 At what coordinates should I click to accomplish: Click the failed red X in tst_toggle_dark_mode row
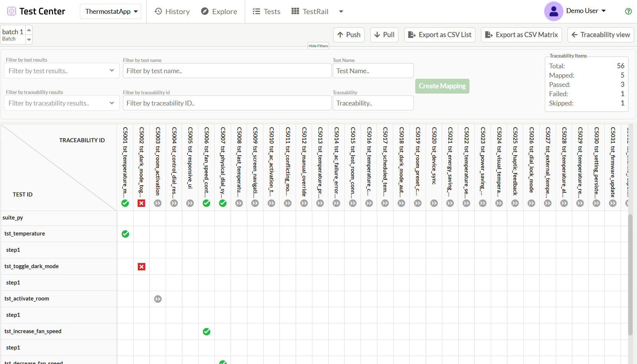142,267
